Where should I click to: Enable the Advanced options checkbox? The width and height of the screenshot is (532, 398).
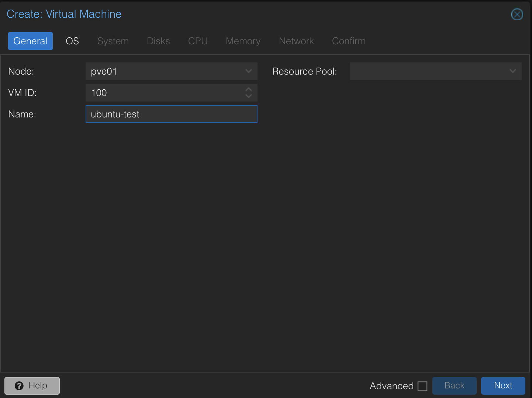(422, 385)
